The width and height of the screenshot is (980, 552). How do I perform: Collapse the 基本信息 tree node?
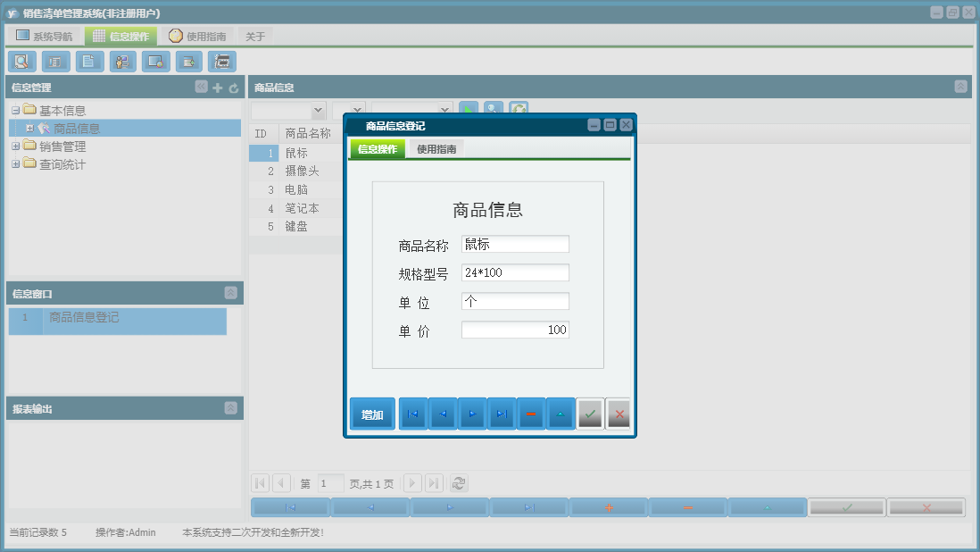(16, 111)
